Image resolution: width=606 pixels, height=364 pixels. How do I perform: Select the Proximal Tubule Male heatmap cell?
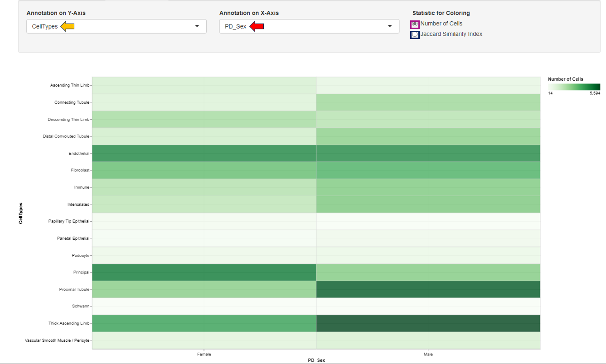pyautogui.click(x=428, y=289)
